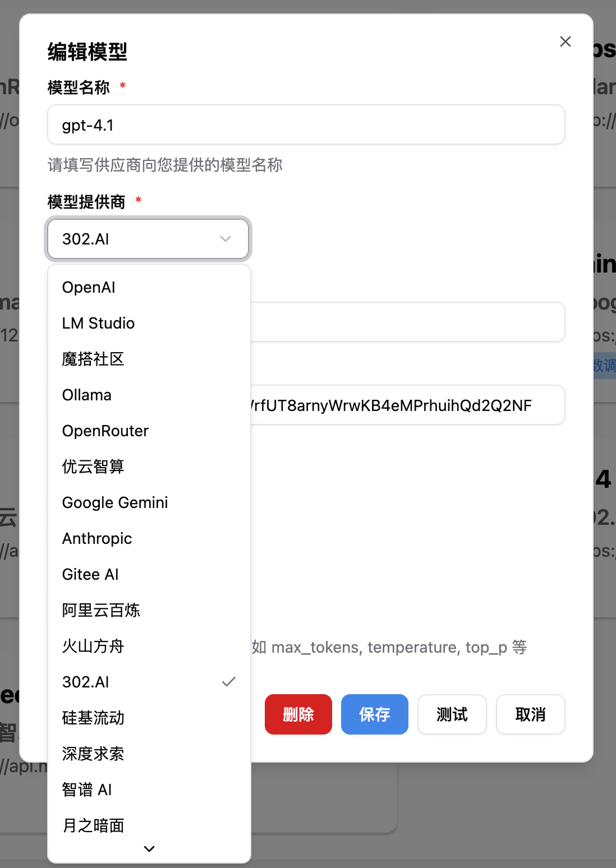Image resolution: width=616 pixels, height=868 pixels.
Task: Click the model name input field
Action: click(306, 124)
